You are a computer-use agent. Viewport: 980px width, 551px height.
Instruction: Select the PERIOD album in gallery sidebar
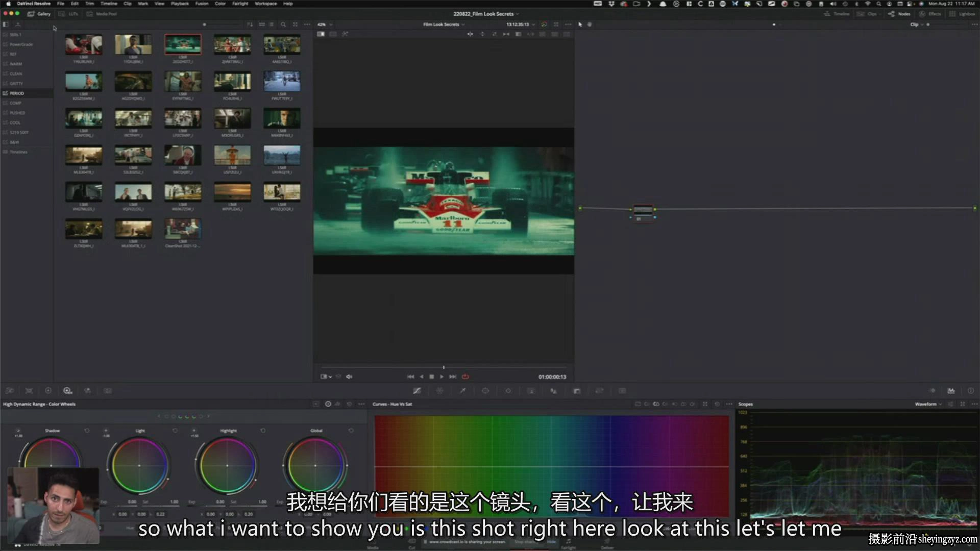click(x=27, y=93)
